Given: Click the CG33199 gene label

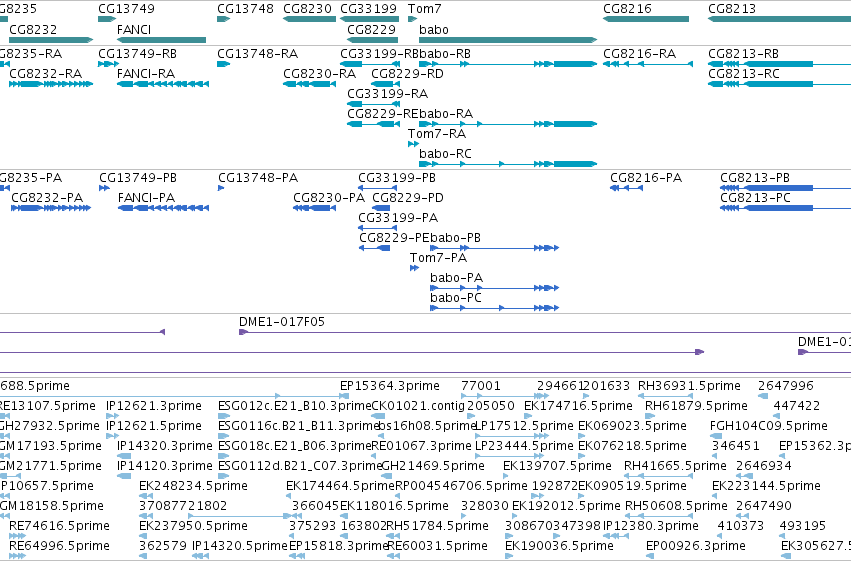Looking at the screenshot, I should point(369,9).
